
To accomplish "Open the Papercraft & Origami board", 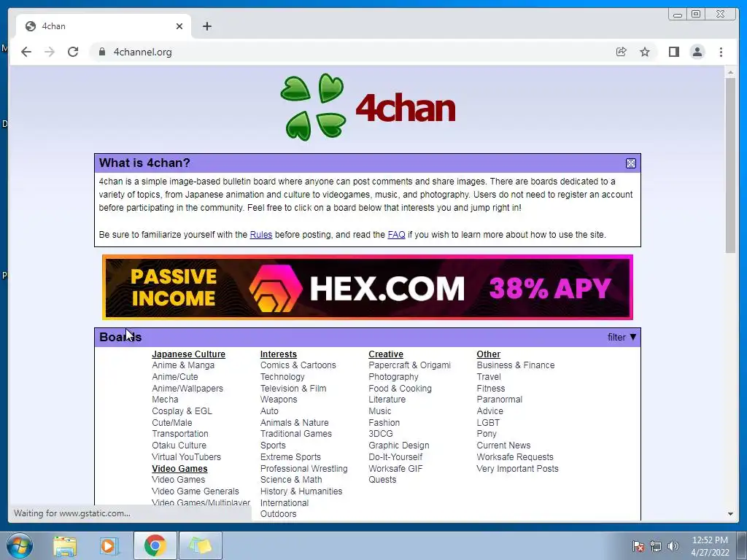I will (409, 365).
